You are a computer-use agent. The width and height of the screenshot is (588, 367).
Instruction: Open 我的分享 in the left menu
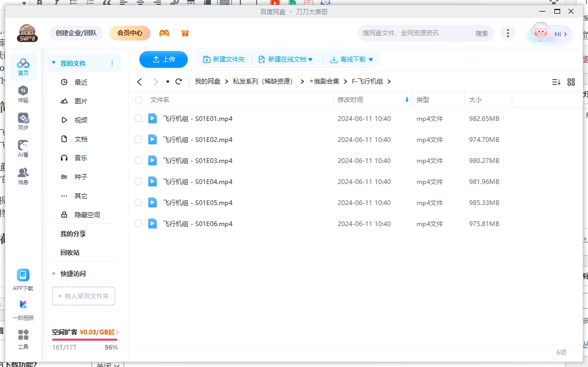(73, 233)
